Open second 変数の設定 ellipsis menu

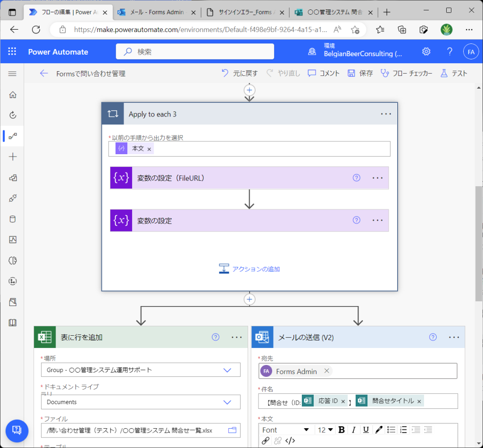(377, 220)
